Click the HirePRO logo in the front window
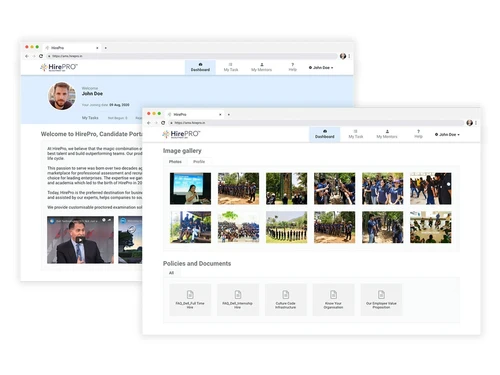500x375 pixels. tap(181, 134)
